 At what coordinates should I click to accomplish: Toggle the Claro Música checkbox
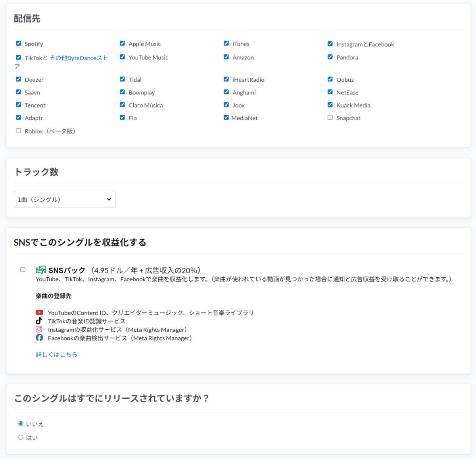point(122,105)
